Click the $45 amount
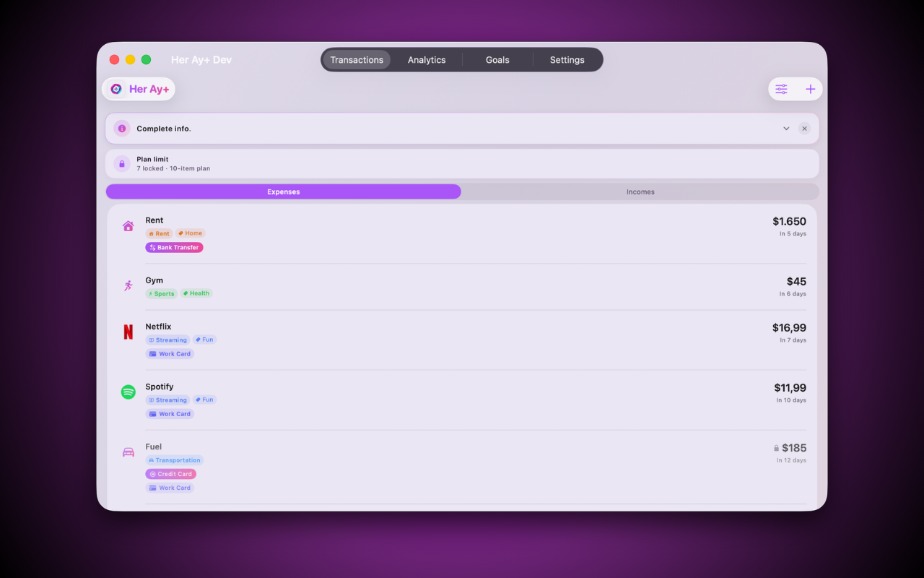Screen dimensions: 924x578 pyautogui.click(x=796, y=282)
